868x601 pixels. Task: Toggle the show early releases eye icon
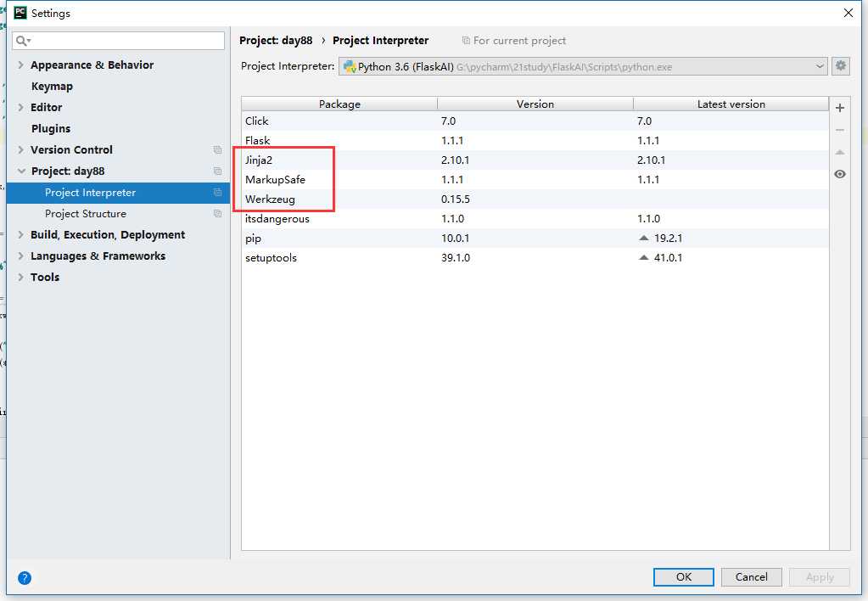(x=840, y=174)
